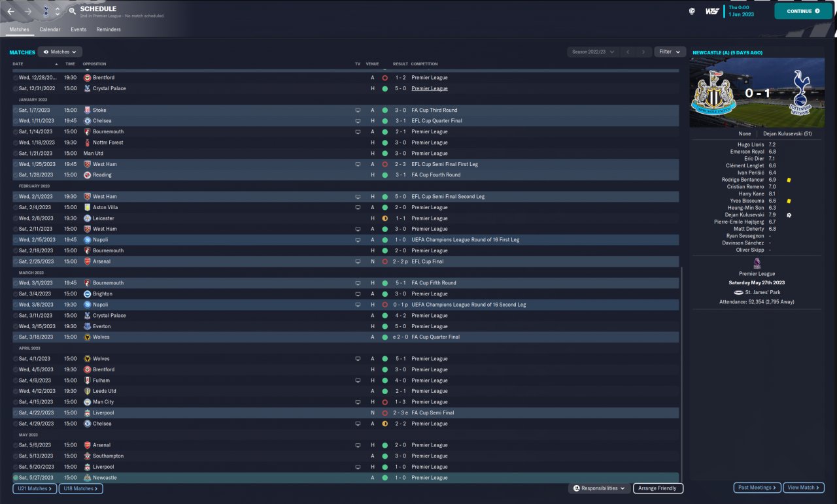Select the Liverpool FA Cup Semi Final row
The width and height of the screenshot is (837, 504).
click(x=346, y=413)
